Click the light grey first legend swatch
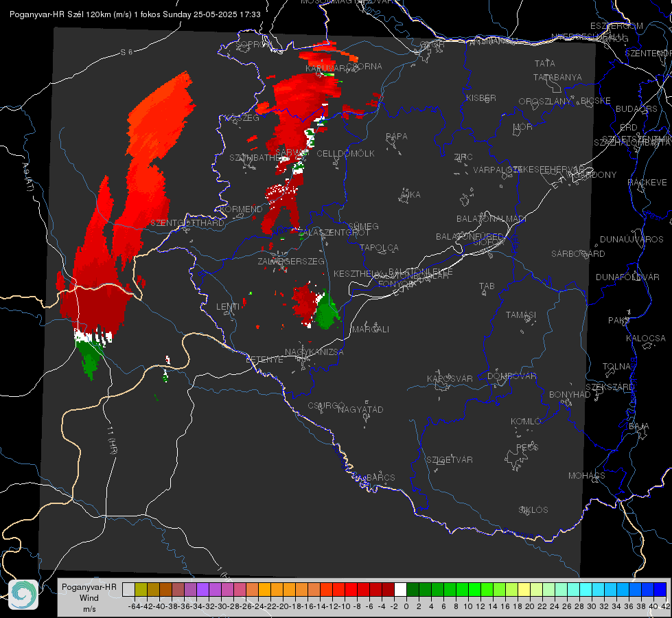672x618 pixels. 128,589
